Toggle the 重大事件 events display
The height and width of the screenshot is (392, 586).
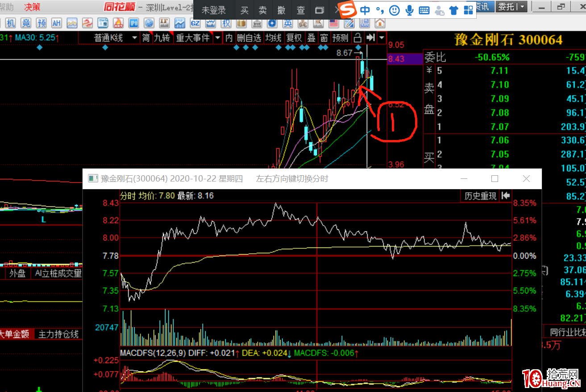point(193,38)
